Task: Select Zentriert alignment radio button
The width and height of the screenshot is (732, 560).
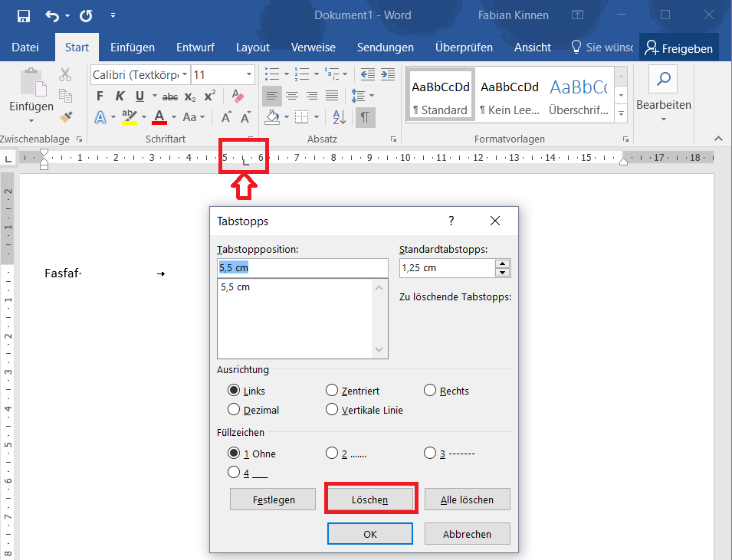Action: [x=331, y=390]
